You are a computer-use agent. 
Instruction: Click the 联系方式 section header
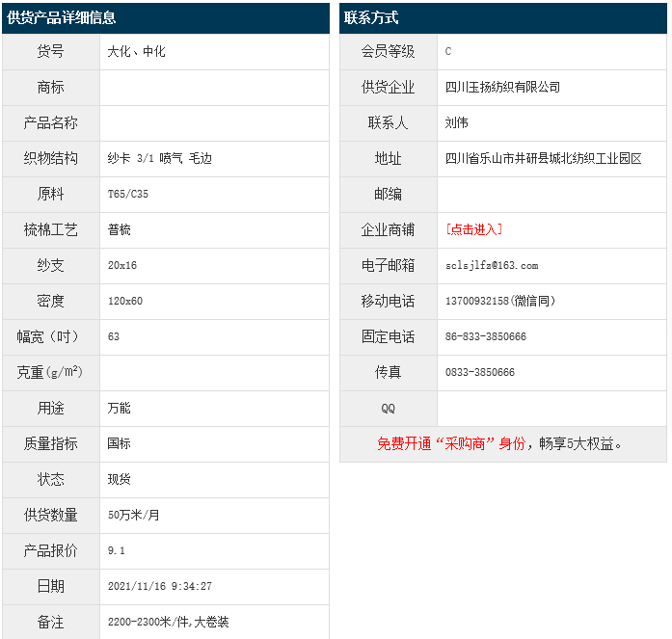[x=371, y=18]
